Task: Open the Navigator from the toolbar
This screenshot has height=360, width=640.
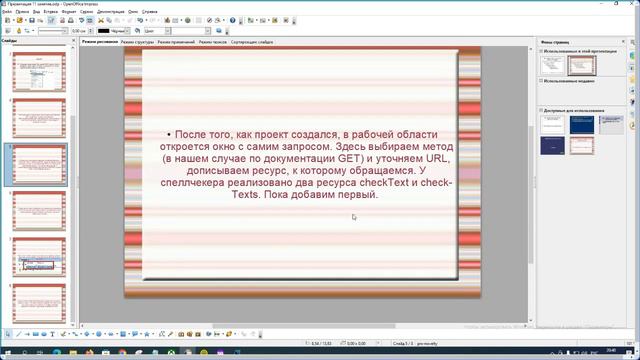Action: [x=209, y=20]
